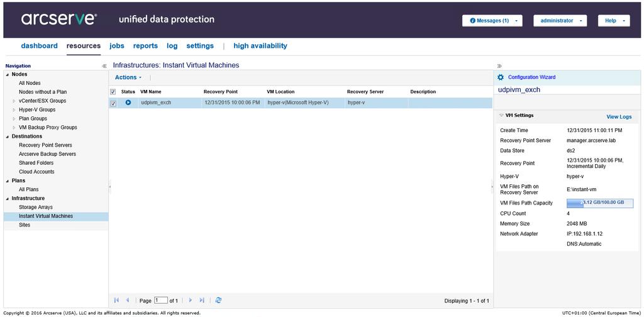The image size is (644, 317).
Task: Click the View Logs link
Action: pos(619,117)
